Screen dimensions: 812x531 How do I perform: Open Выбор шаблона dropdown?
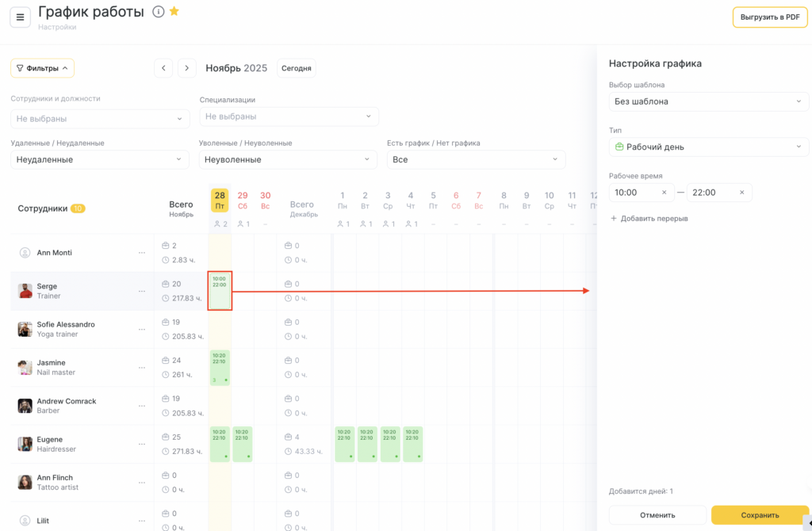coord(708,101)
